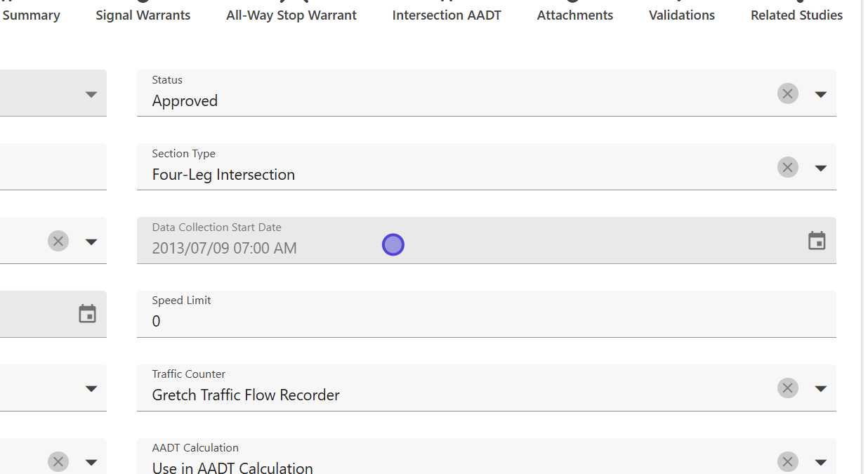
Task: Go to the Intersection AADT tab
Action: pyautogui.click(x=447, y=15)
